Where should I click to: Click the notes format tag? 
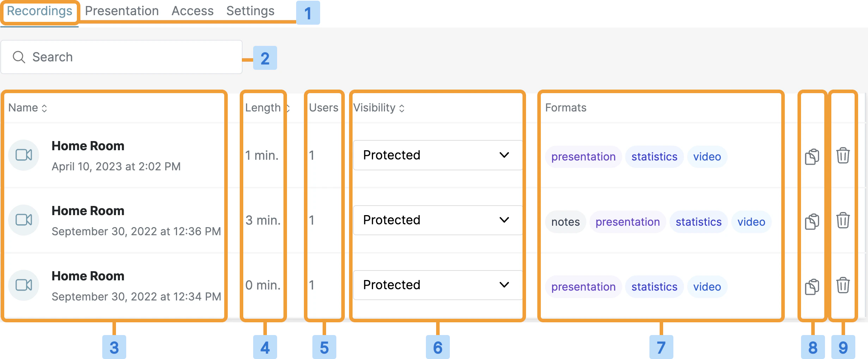565,222
